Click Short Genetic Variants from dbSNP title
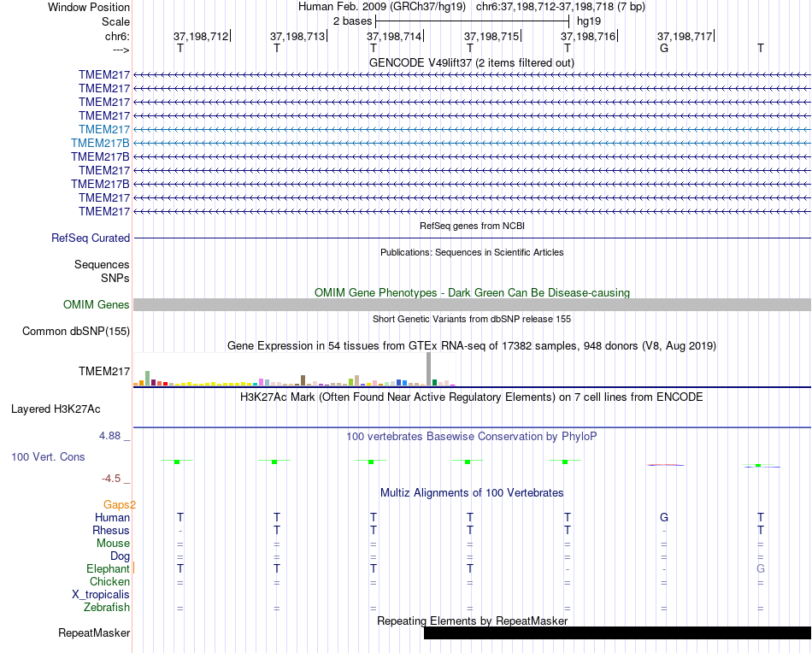The image size is (812, 653). (472, 319)
